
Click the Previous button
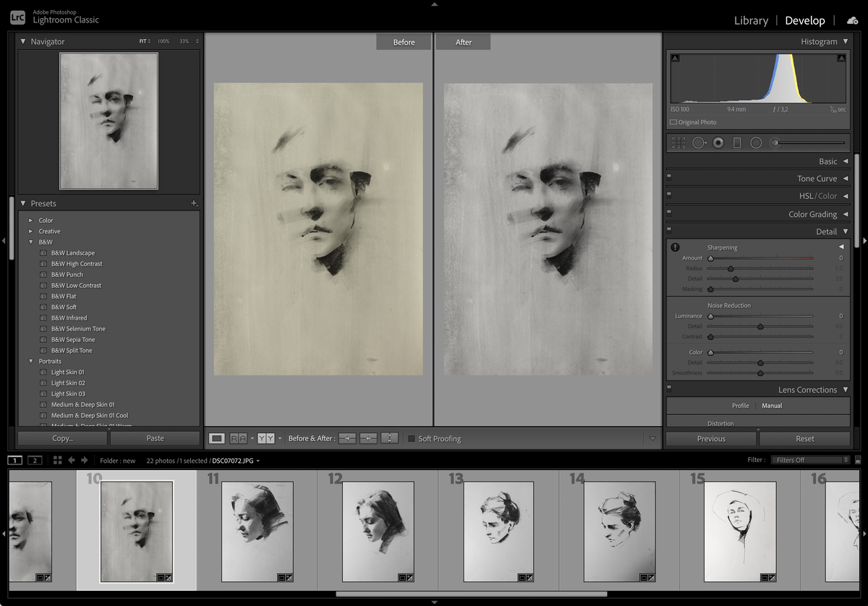711,439
